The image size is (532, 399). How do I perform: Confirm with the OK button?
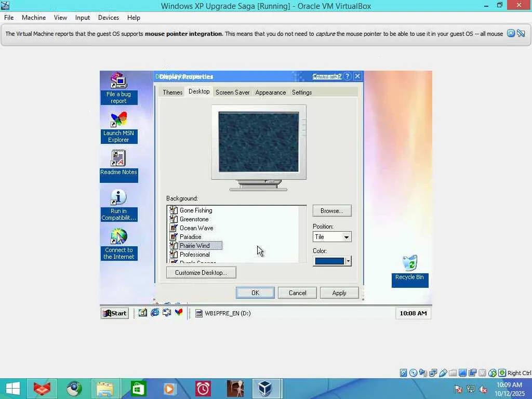[x=255, y=293]
